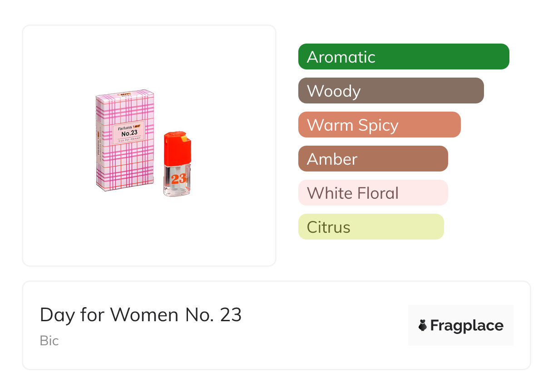Select the brown Woody accord bar
This screenshot has height=392, width=553.
(391, 91)
